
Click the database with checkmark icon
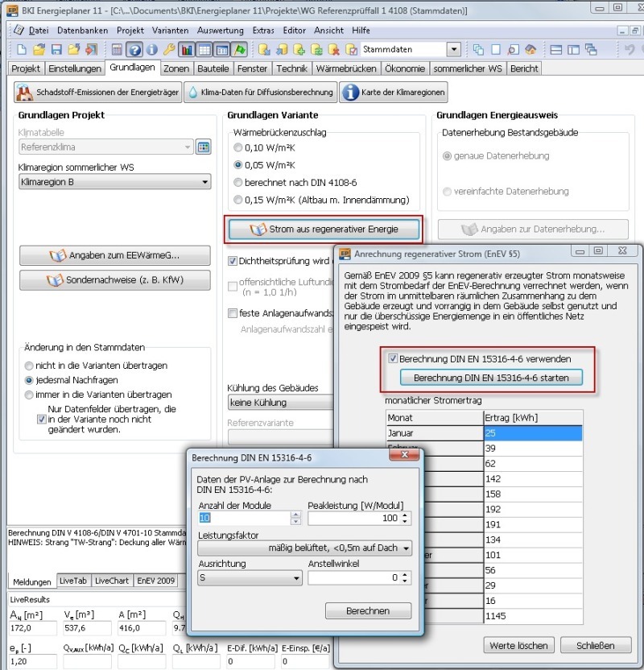point(352,50)
